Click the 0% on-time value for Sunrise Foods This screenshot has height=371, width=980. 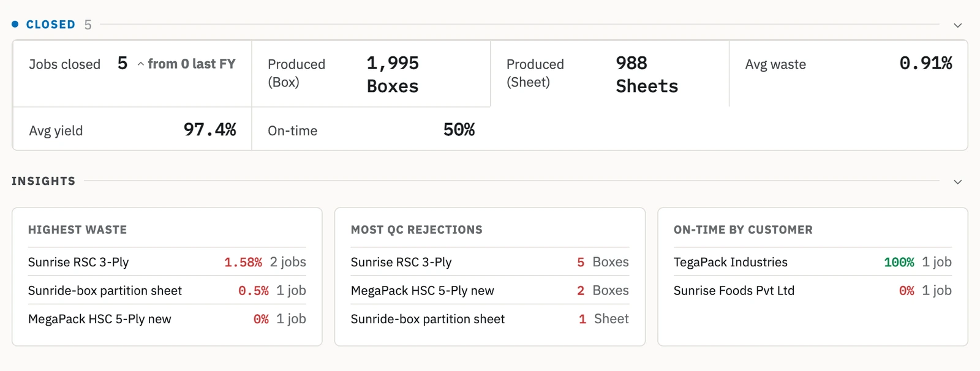pyautogui.click(x=907, y=291)
